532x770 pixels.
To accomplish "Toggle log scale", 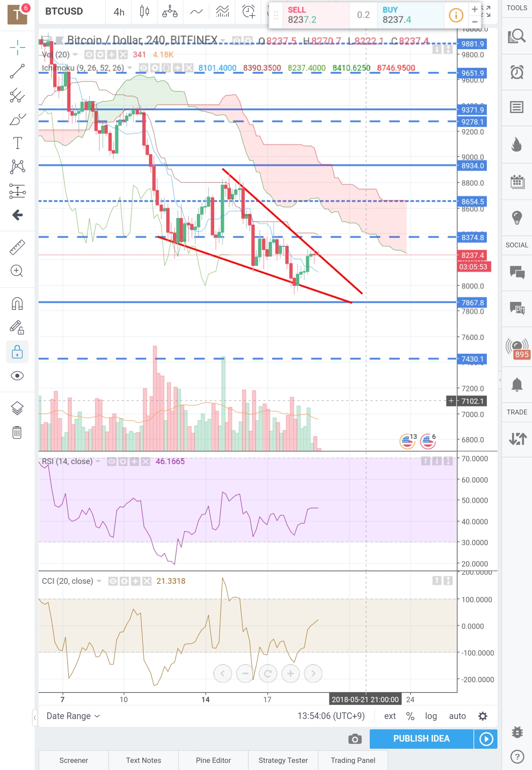I will [x=431, y=716].
